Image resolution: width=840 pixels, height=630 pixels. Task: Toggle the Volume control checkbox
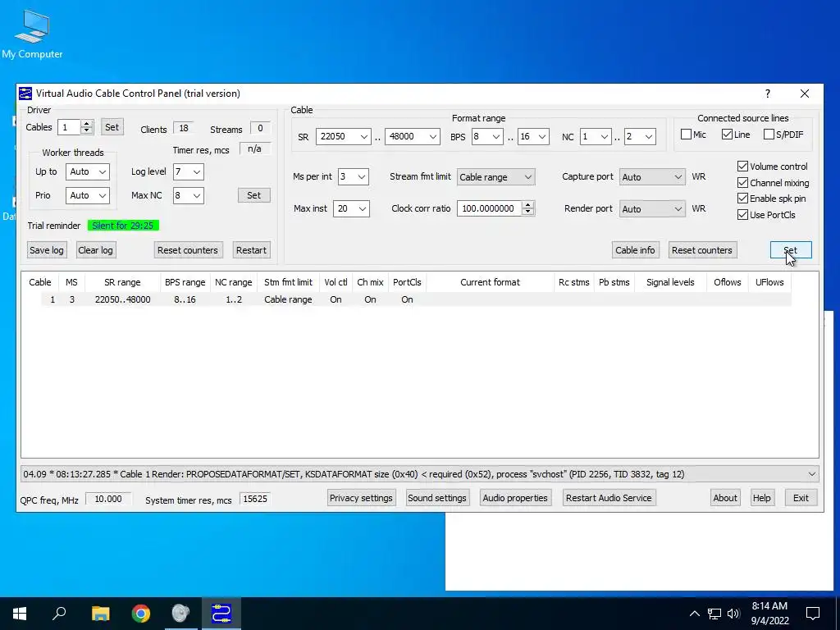click(x=742, y=167)
